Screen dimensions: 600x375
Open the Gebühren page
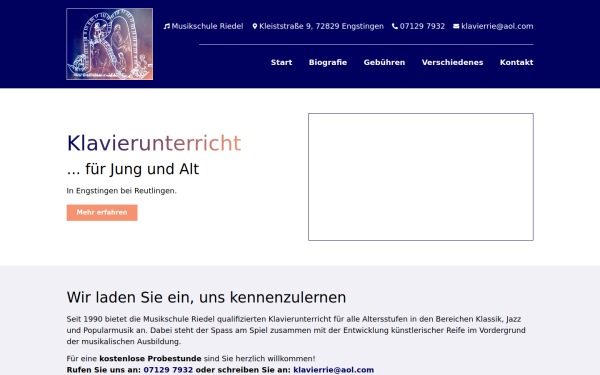point(384,62)
